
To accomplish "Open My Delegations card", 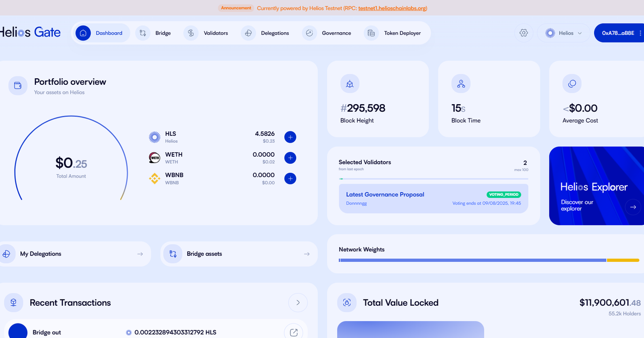I will click(75, 254).
